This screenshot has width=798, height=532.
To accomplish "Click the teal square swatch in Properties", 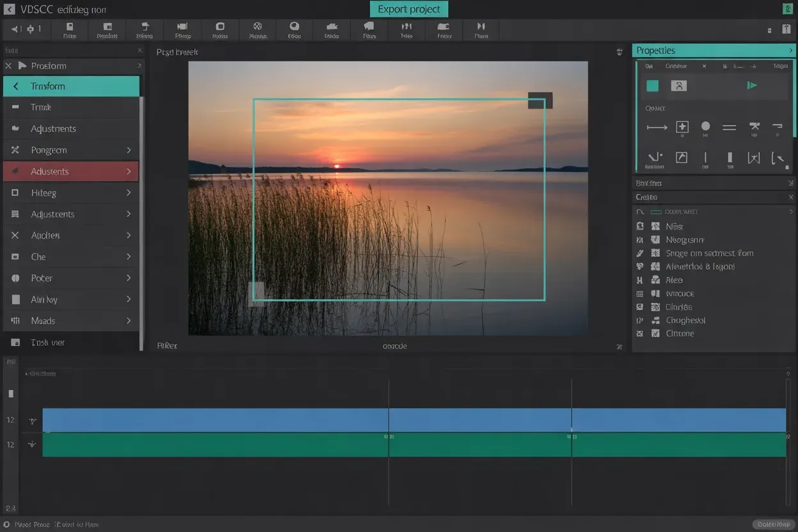I will pos(652,86).
